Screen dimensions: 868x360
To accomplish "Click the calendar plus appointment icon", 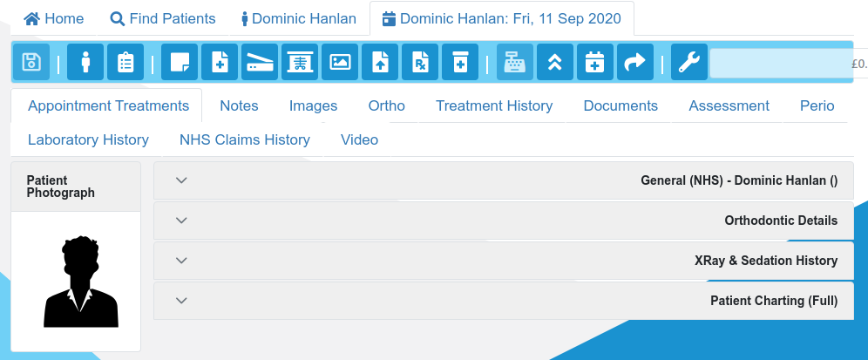I will click(595, 62).
